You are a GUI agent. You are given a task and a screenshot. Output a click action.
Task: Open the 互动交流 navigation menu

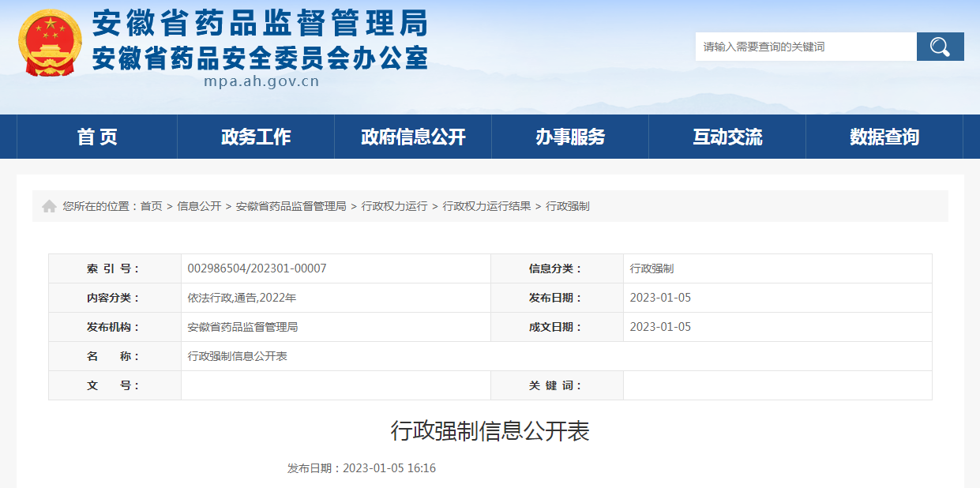(727, 137)
